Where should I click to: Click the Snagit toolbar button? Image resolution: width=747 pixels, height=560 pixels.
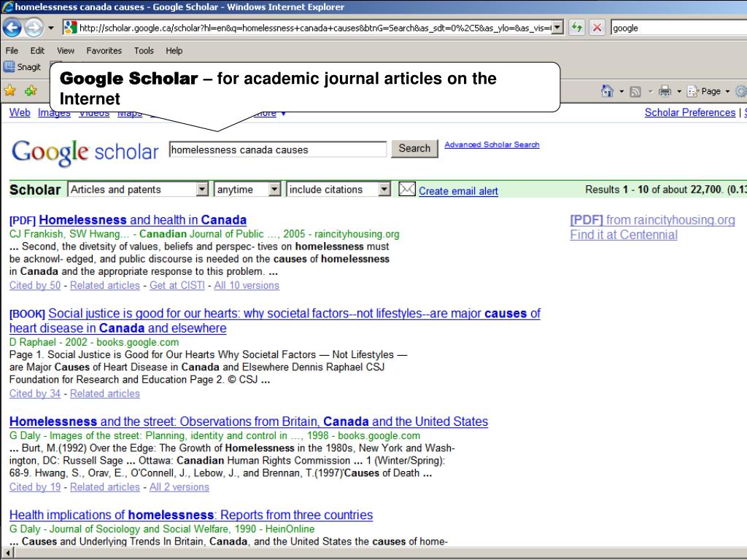click(x=23, y=66)
